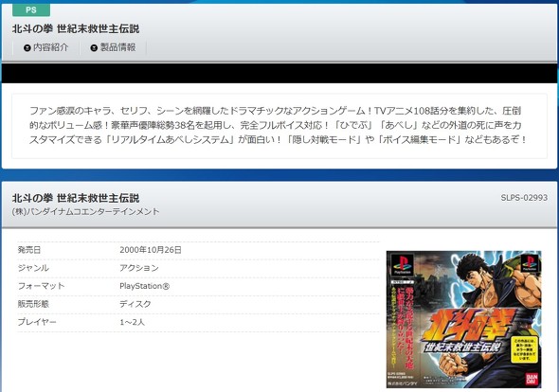Viewport: 559px width, 392px height.
Task: Click the game title above the publisher name
Action: tap(76, 198)
